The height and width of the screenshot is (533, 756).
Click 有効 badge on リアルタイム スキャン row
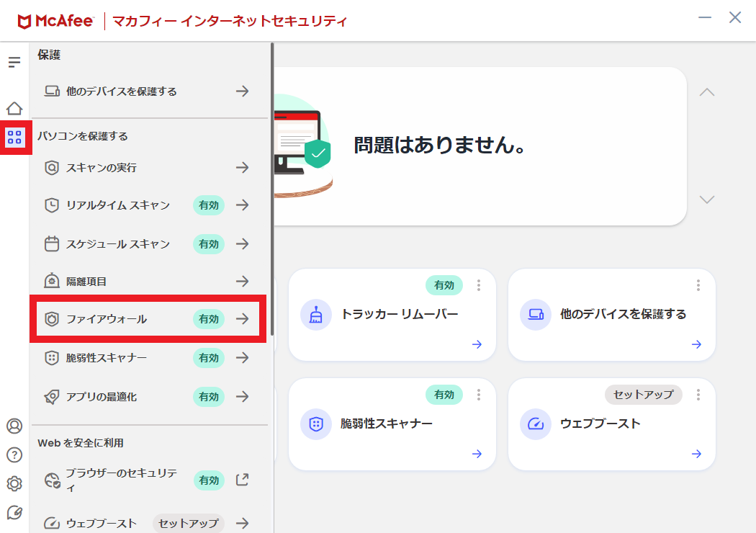[x=209, y=205]
